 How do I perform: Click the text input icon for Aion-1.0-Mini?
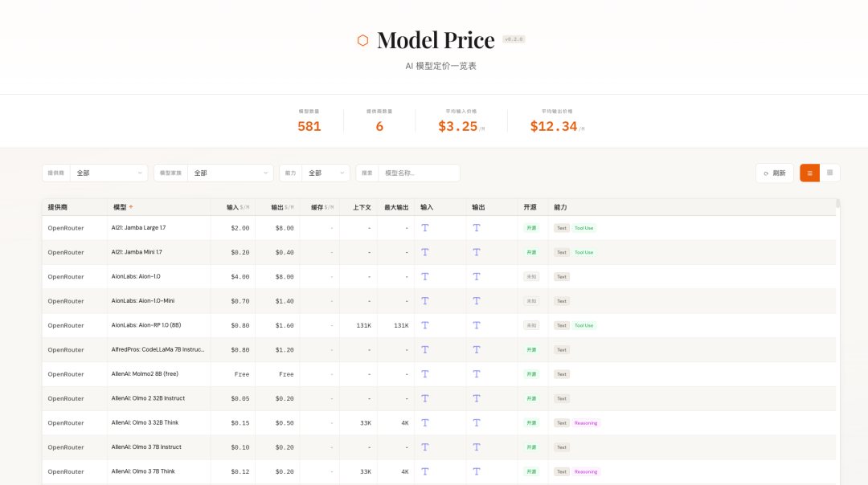(x=425, y=301)
